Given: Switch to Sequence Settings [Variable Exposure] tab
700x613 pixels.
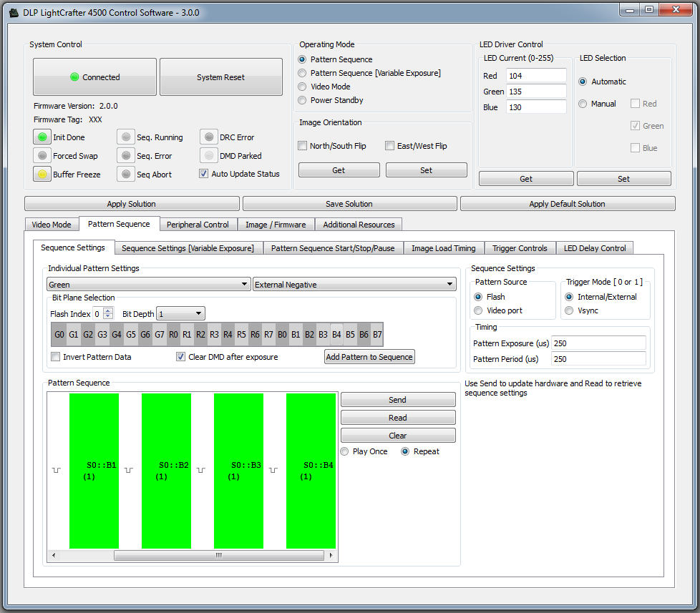Looking at the screenshot, I should [188, 248].
